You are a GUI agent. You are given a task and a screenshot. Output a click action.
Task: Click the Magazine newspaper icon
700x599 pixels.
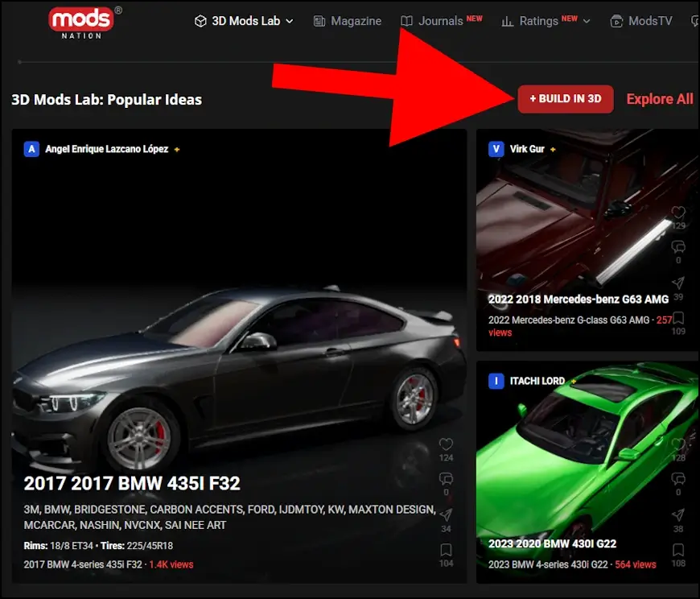319,21
